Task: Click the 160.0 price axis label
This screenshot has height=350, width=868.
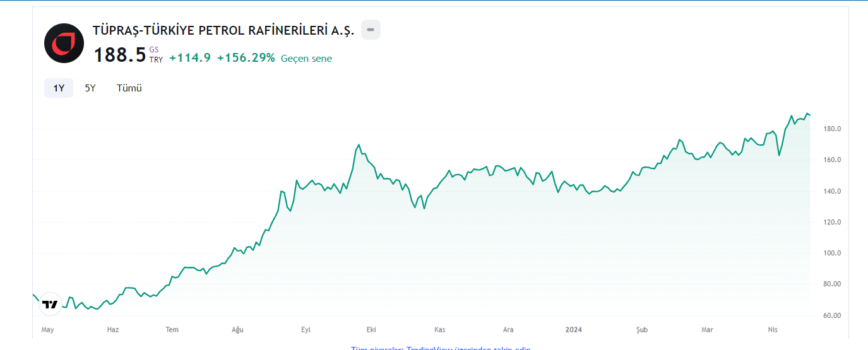Action: 831,160
